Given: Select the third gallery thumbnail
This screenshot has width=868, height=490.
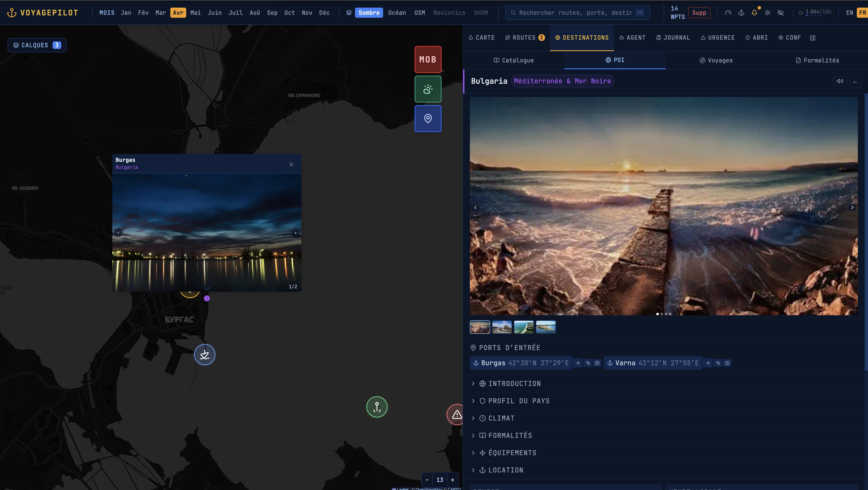Looking at the screenshot, I should pyautogui.click(x=524, y=327).
